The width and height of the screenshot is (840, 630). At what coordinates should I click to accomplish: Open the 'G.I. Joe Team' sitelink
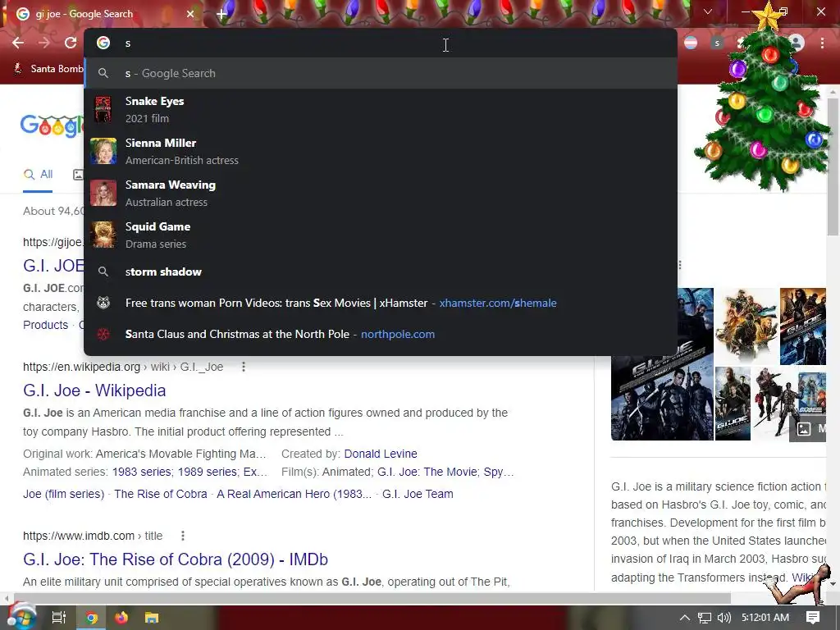point(418,494)
